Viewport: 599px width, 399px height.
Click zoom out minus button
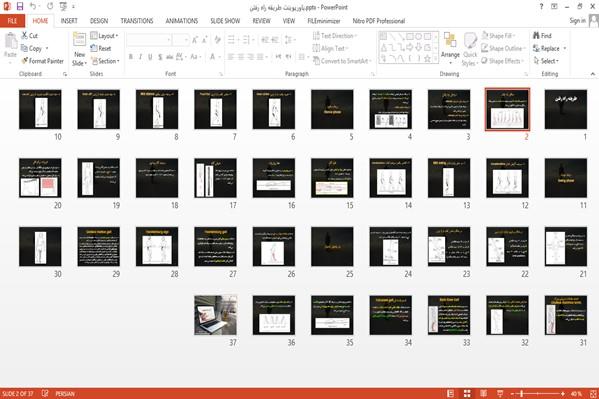pos(513,394)
